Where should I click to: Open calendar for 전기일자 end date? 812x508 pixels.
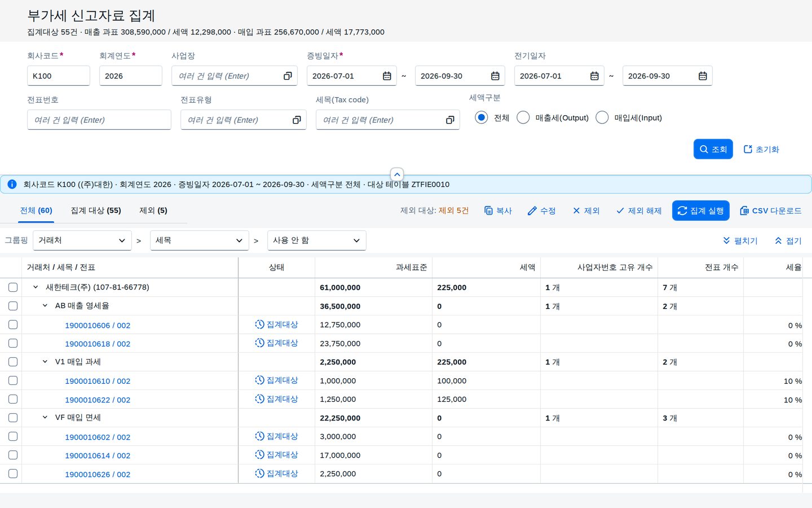(703, 76)
